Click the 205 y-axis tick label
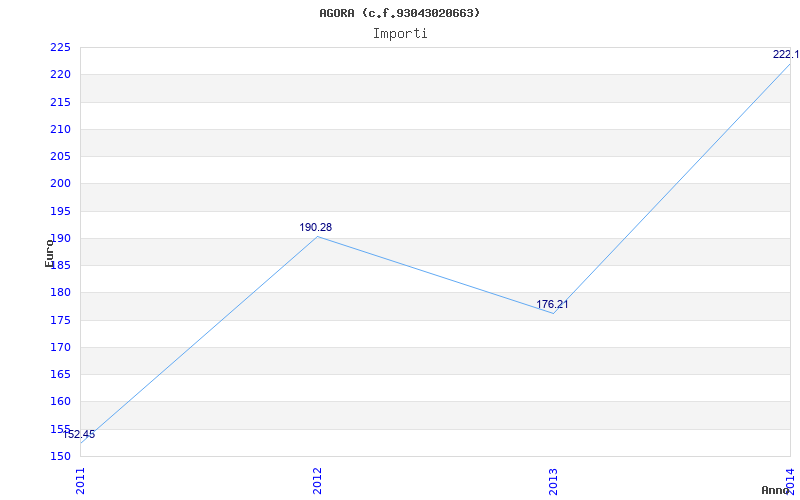 (59, 157)
